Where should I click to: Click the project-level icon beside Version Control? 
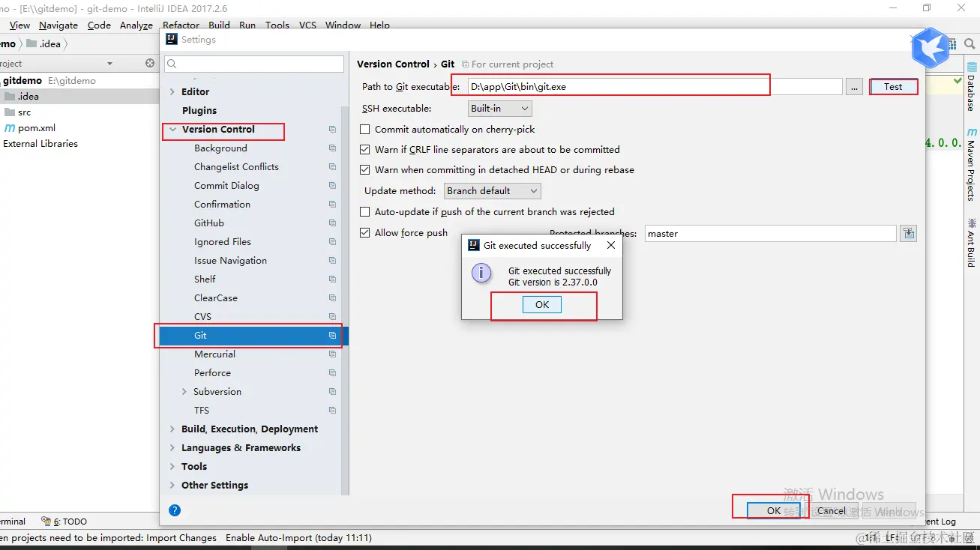[x=332, y=130]
